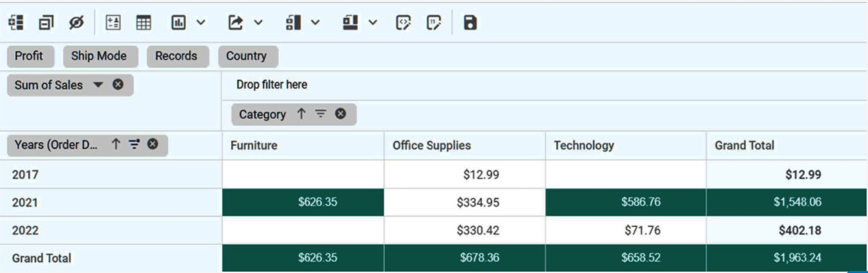
Task: Click the $1,548.06 cell
Action: click(787, 202)
